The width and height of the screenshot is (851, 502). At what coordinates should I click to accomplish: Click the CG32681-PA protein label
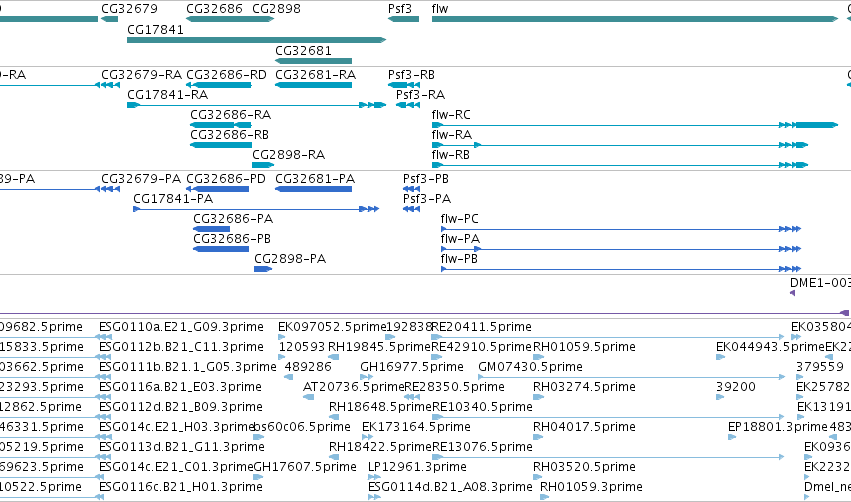click(315, 179)
